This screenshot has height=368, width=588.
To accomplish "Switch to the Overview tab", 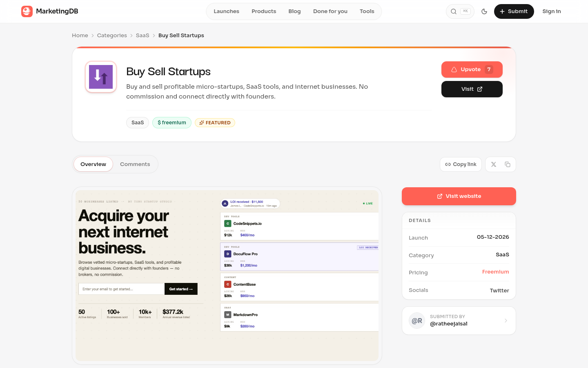I will (93, 164).
